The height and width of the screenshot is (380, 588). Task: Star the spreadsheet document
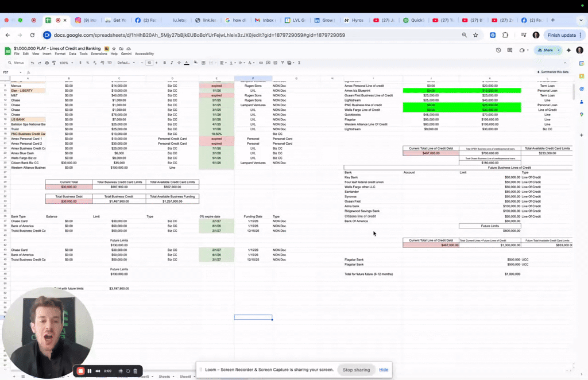coord(114,49)
